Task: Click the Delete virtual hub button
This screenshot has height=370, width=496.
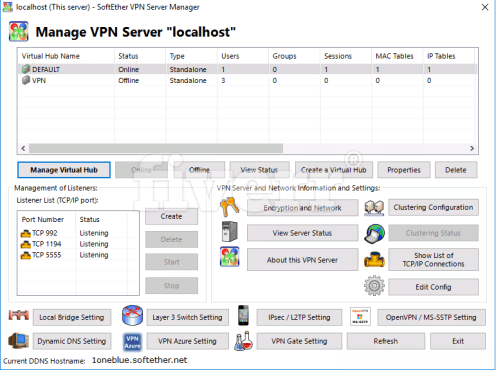Action: pos(456,170)
